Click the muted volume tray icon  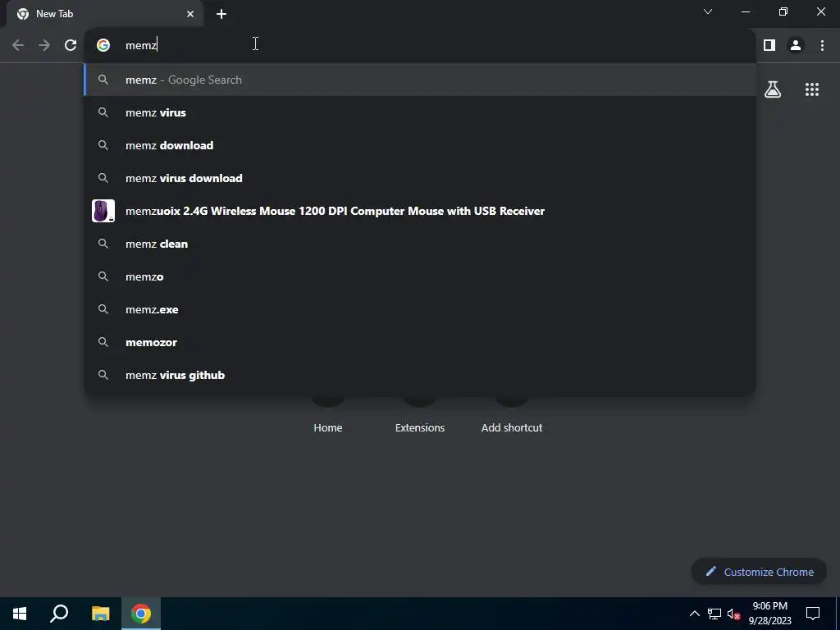point(734,614)
